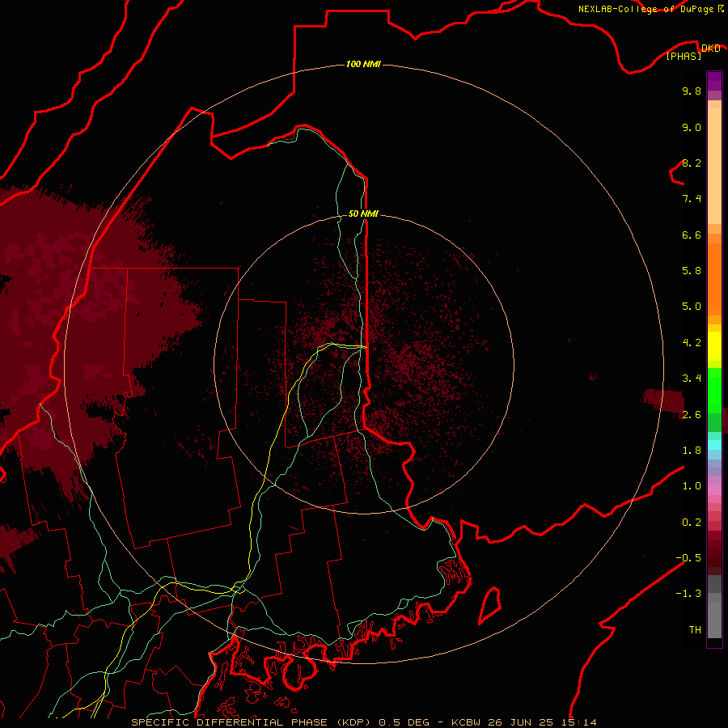Screen dimensions: 728x728
Task: Select the -0.5 legend value
Action: coord(688,558)
